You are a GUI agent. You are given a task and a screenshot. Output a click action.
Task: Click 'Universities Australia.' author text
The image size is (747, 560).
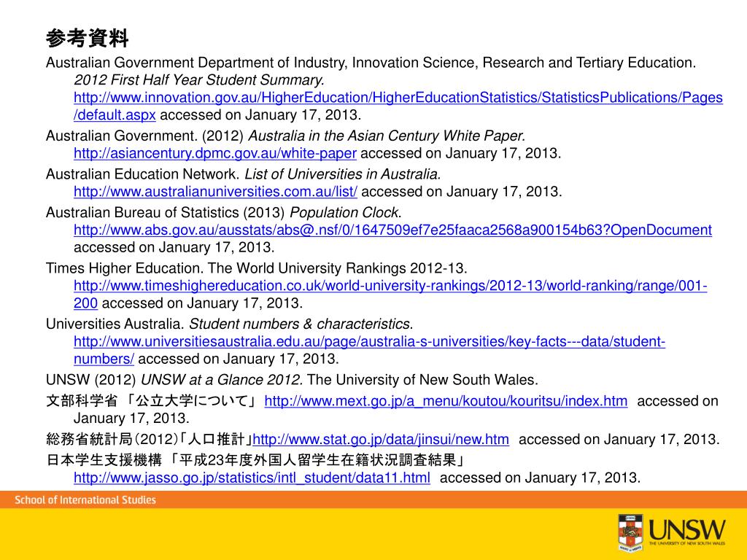pyautogui.click(x=115, y=324)
